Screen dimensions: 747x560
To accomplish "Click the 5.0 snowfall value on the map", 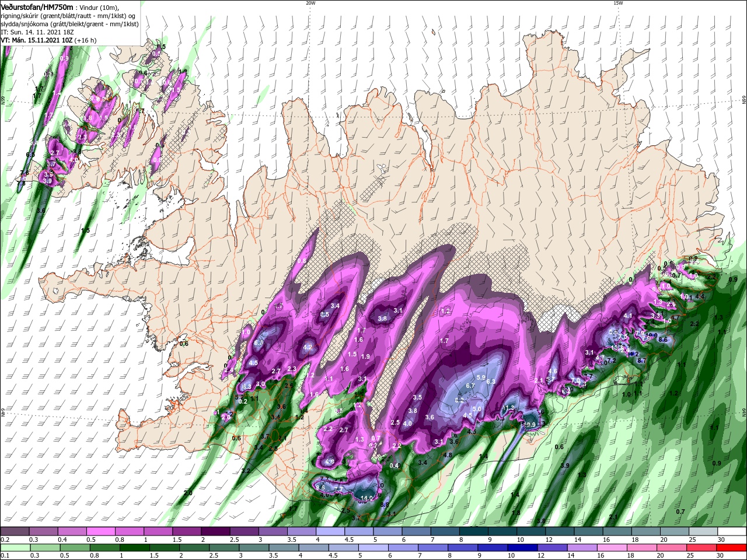I will 477,409.
